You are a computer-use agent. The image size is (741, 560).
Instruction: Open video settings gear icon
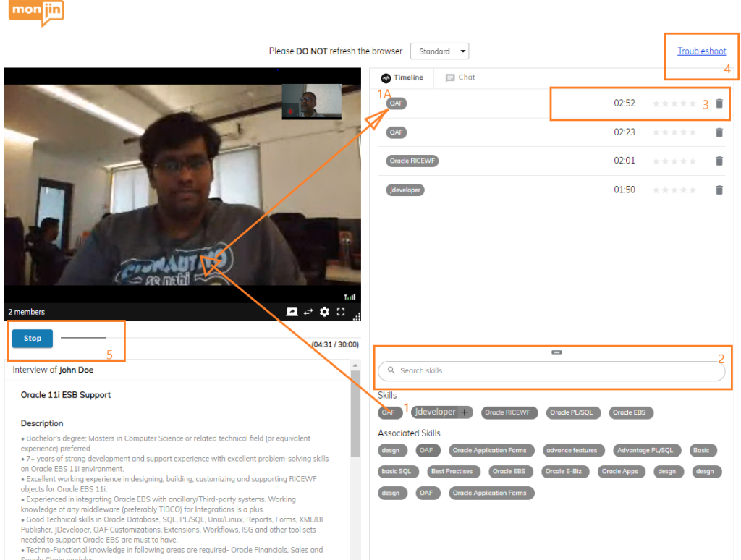pyautogui.click(x=324, y=312)
